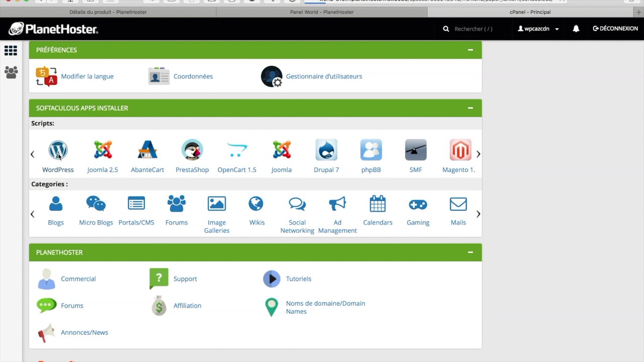
Task: Open the users group sidebar icon
Action: 11,72
